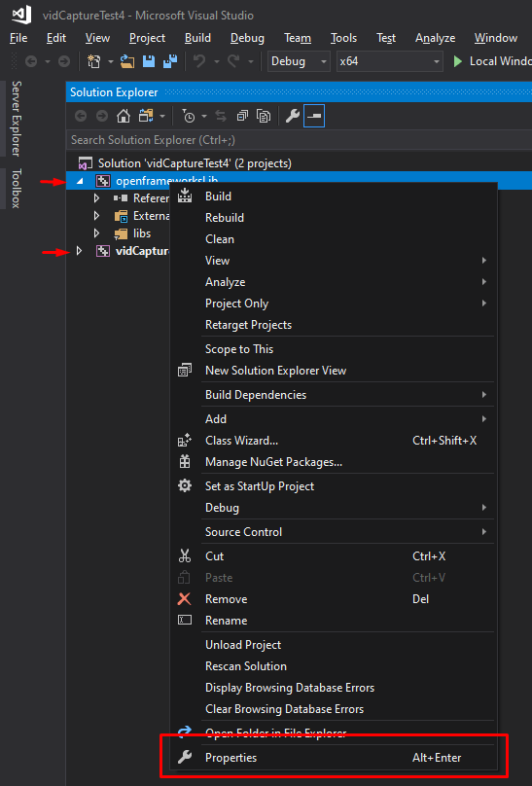
Task: Open the Navigate Backward history dropdown arrow
Action: [47, 62]
